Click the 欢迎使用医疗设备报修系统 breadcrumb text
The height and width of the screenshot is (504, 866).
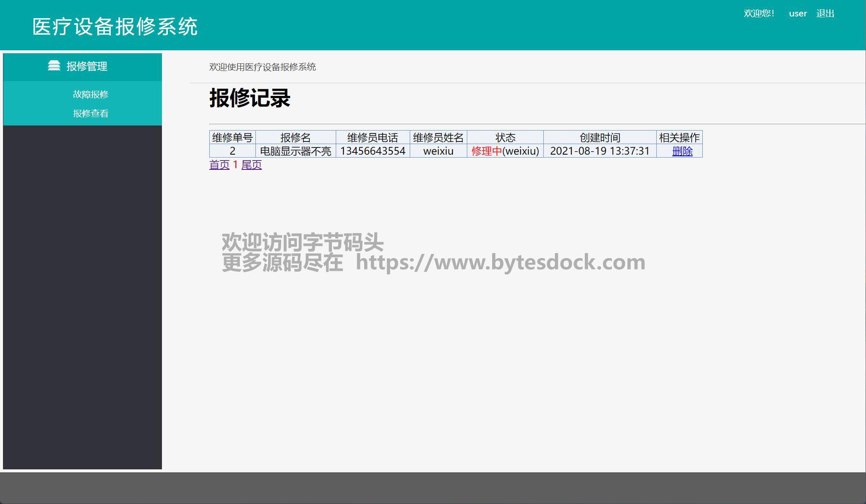click(x=262, y=67)
